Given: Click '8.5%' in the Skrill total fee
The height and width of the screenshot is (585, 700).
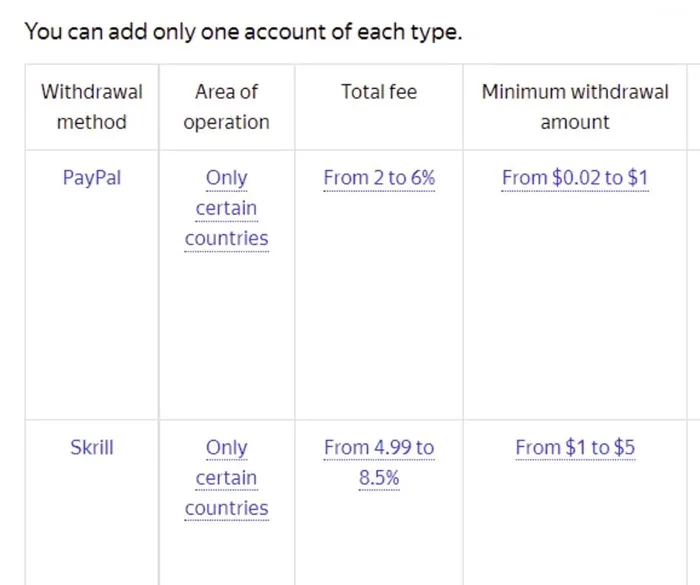Looking at the screenshot, I should click(379, 478).
